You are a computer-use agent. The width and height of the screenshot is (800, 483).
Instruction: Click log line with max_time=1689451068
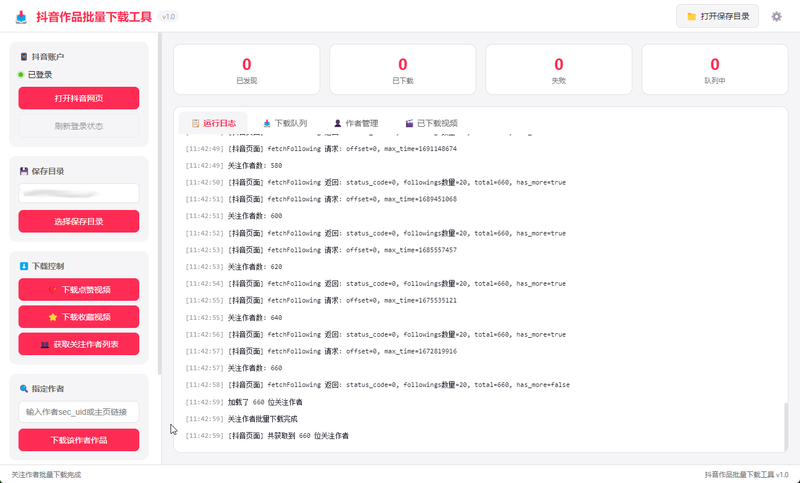pyautogui.click(x=321, y=199)
